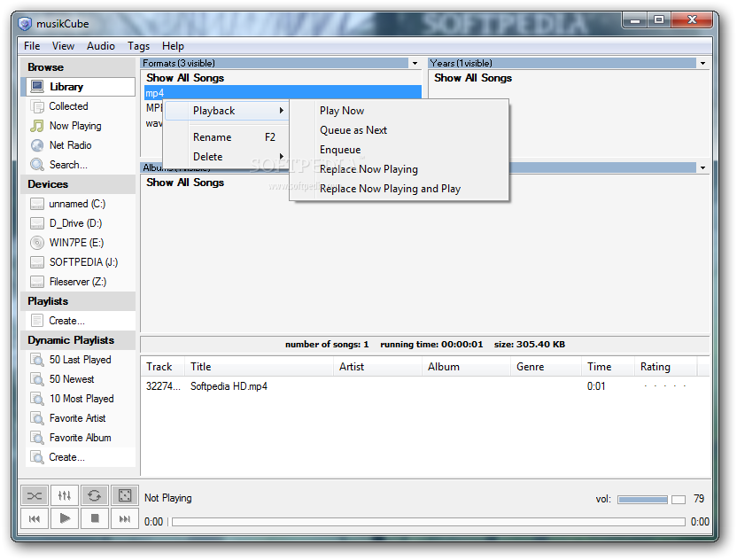Expand the Delete submenu
The height and width of the screenshot is (560, 737).
(227, 157)
